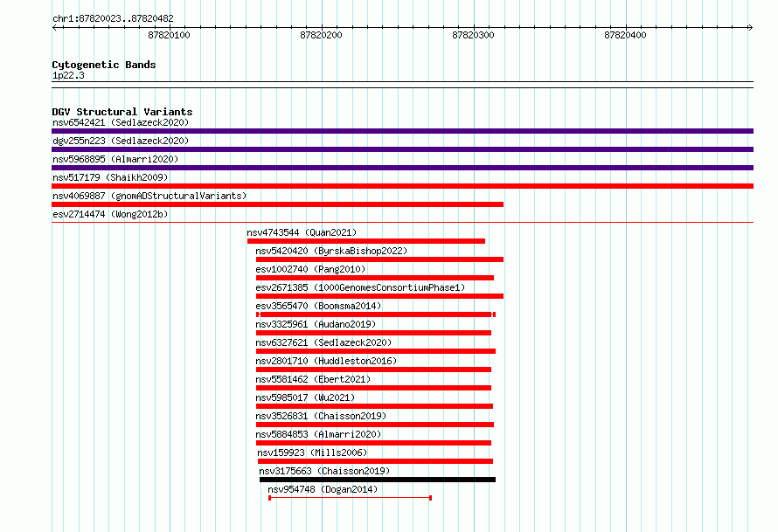Image resolution: width=778 pixels, height=532 pixels.
Task: Open nsv3526831 (Chaisson2019) label
Action: pyautogui.click(x=321, y=416)
